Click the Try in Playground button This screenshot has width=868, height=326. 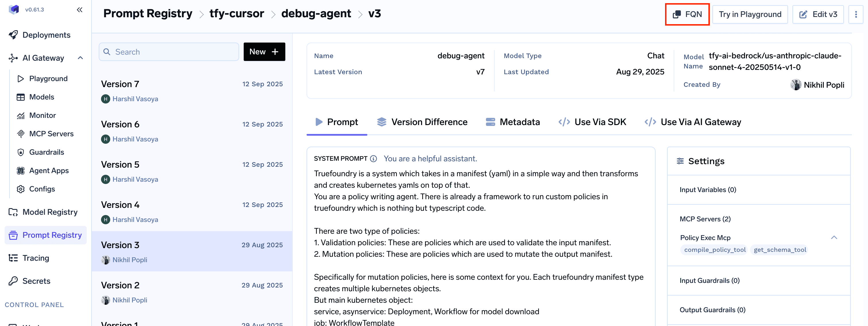click(750, 14)
